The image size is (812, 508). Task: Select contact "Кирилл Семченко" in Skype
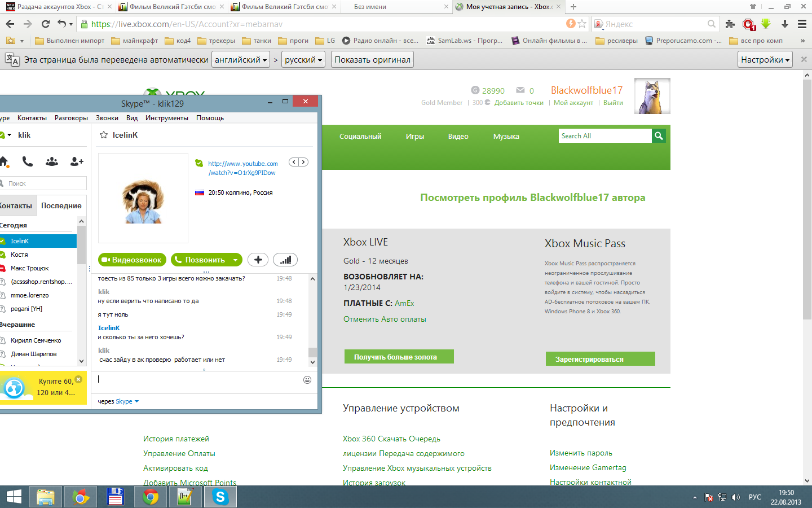pyautogui.click(x=38, y=340)
